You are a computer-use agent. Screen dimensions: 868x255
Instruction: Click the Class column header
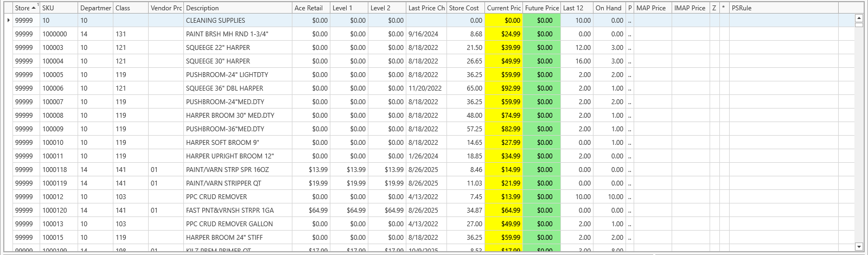pyautogui.click(x=131, y=8)
